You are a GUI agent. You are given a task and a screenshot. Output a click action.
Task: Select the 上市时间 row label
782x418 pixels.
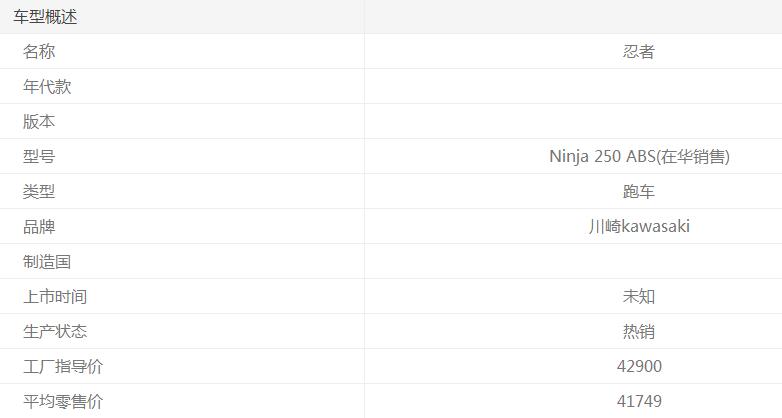tap(55, 297)
